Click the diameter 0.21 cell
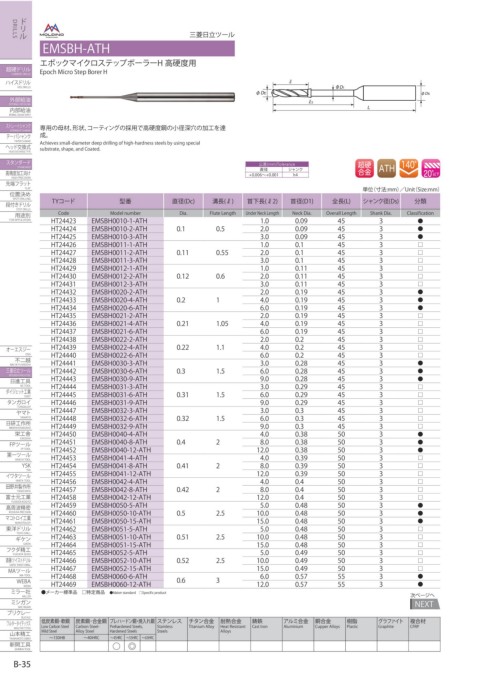Viewport: 480px width, 679px height. [182, 323]
